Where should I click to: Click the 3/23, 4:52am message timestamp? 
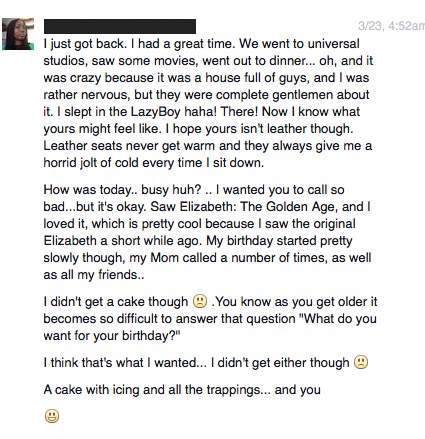coord(391,26)
